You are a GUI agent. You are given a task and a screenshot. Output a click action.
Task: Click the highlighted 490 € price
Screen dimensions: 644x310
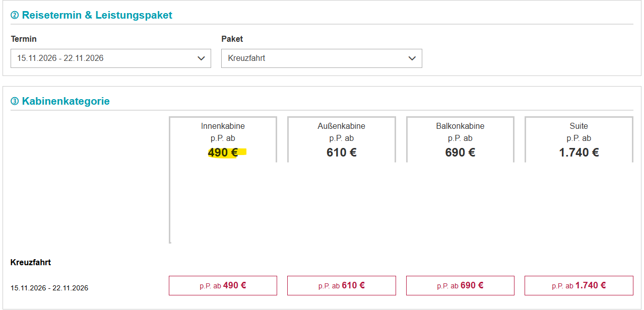coord(223,152)
